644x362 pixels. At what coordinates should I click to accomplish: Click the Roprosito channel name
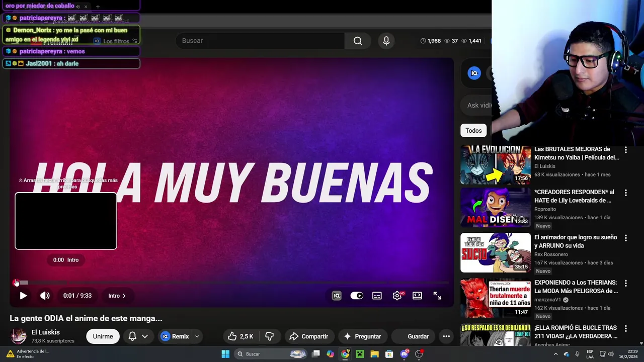(545, 209)
